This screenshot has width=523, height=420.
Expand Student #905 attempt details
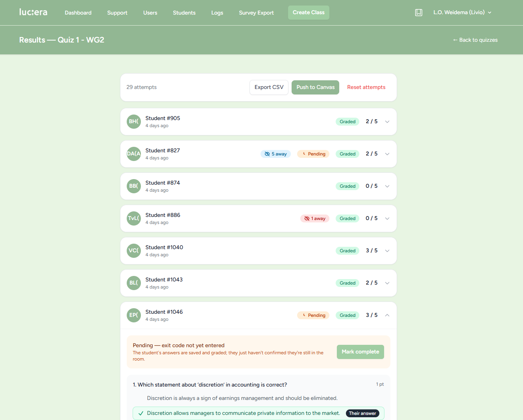[387, 122]
